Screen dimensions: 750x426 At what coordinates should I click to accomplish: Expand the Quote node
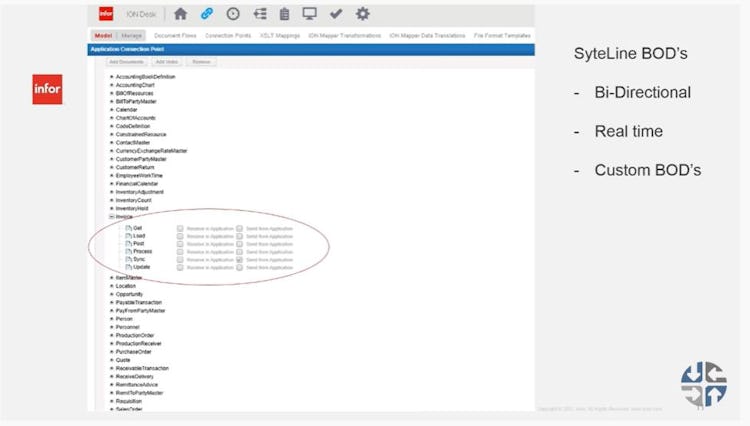[111, 360]
